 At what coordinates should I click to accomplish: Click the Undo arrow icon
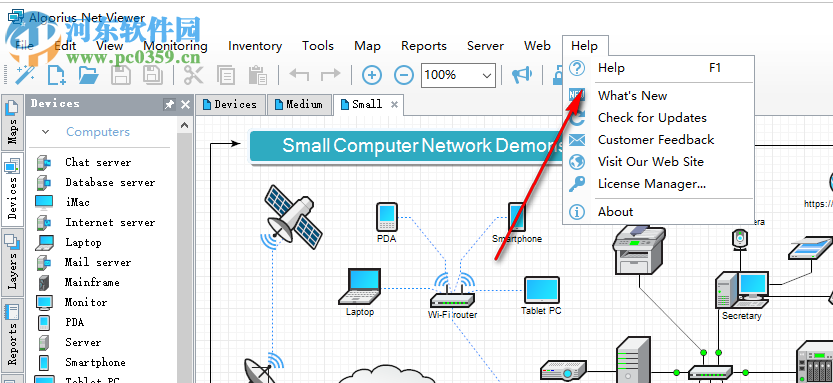(x=299, y=74)
